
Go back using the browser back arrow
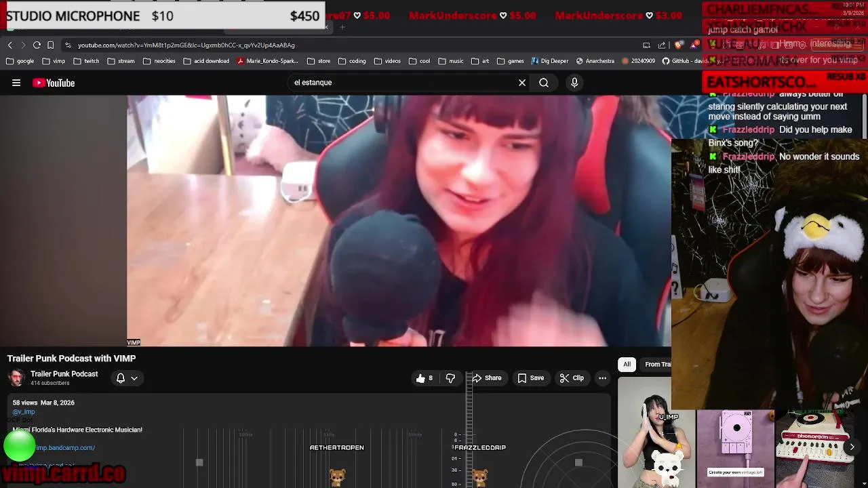click(10, 45)
